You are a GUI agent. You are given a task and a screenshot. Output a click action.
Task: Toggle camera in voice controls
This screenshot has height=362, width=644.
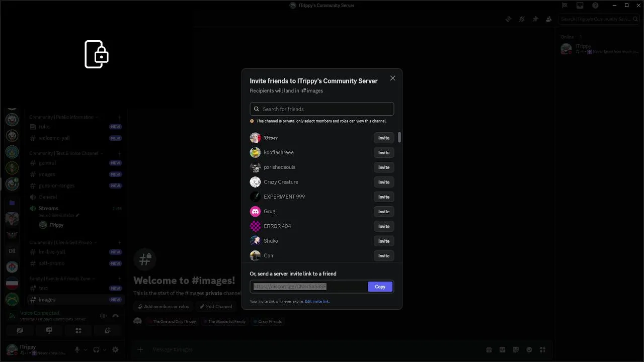coord(20,330)
